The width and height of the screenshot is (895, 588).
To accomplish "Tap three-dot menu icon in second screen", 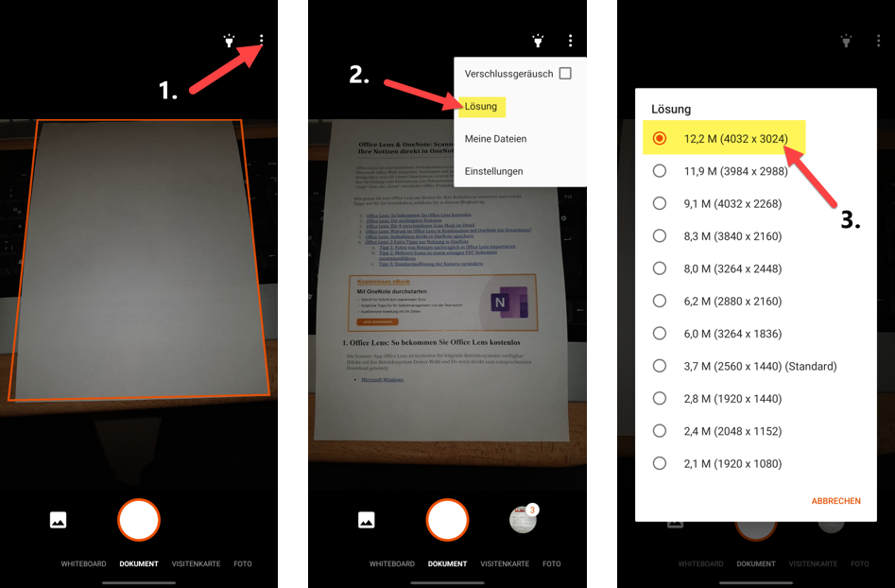I will coord(570,41).
